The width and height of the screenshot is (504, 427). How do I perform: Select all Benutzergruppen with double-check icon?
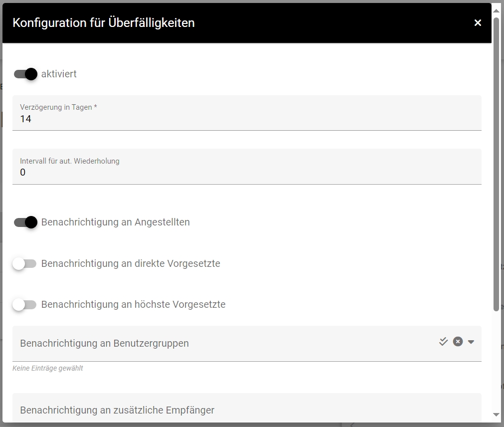(443, 342)
